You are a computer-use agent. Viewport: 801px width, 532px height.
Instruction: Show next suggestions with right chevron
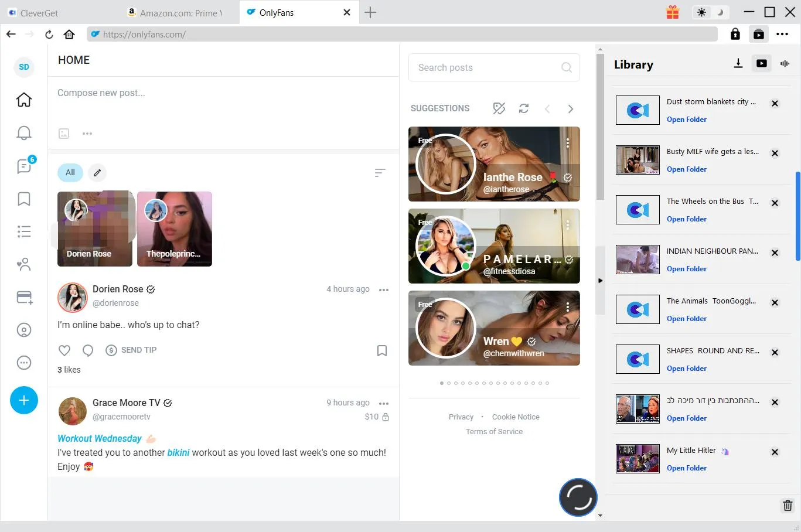(571, 109)
